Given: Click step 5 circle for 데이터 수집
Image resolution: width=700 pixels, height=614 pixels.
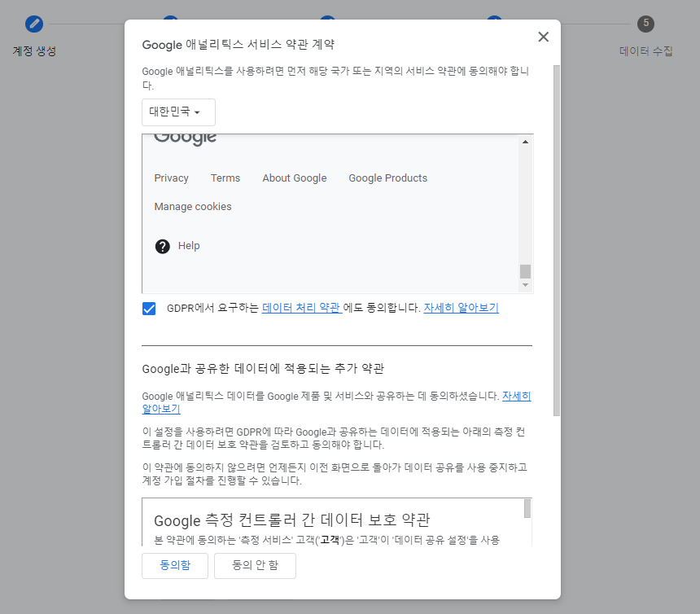Looking at the screenshot, I should click(645, 24).
